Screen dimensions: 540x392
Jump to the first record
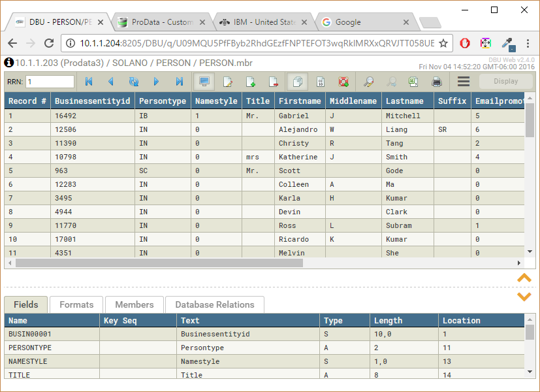click(x=88, y=82)
